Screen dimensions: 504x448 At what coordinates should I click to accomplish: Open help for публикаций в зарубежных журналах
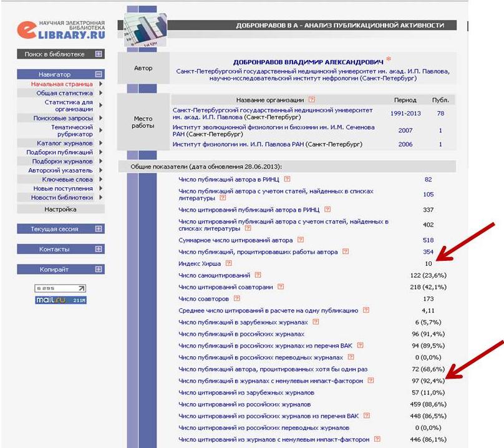pyautogui.click(x=316, y=321)
